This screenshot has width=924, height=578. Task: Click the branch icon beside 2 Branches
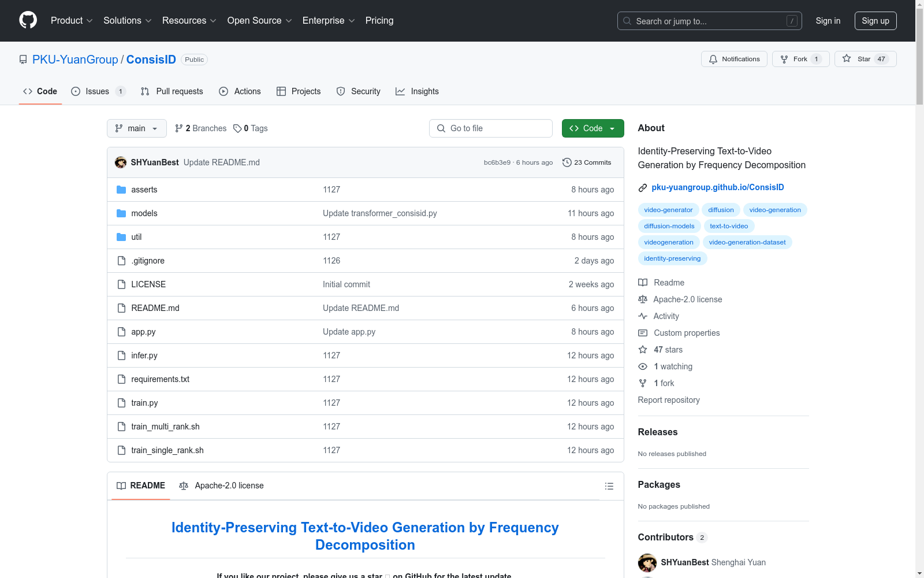(x=179, y=128)
